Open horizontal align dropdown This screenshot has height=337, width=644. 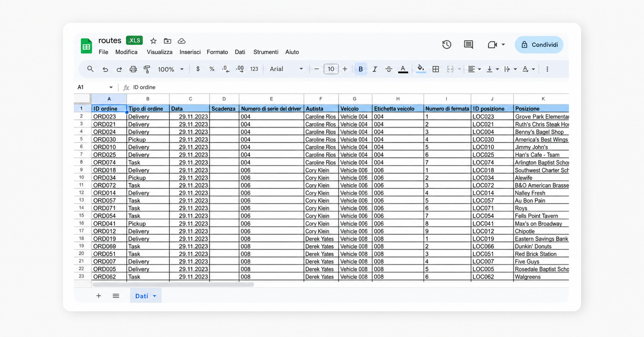474,69
